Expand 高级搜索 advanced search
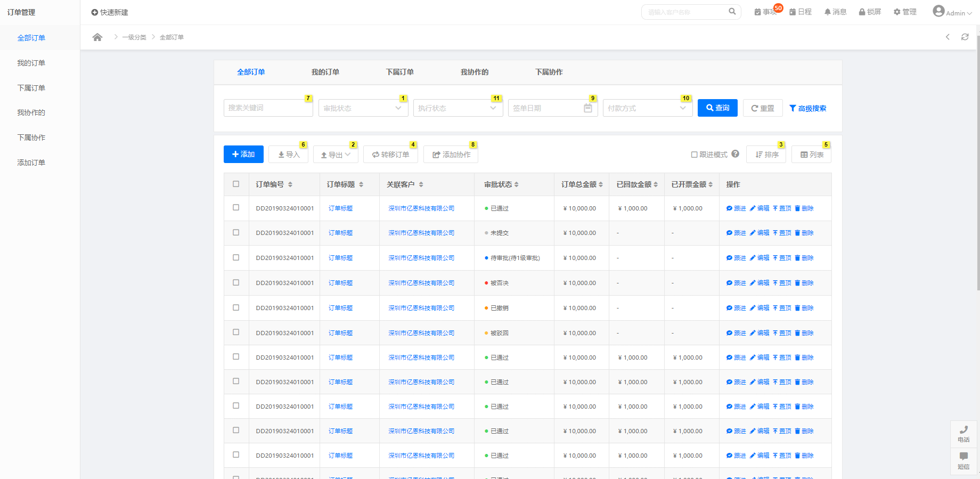The width and height of the screenshot is (980, 479). (808, 108)
